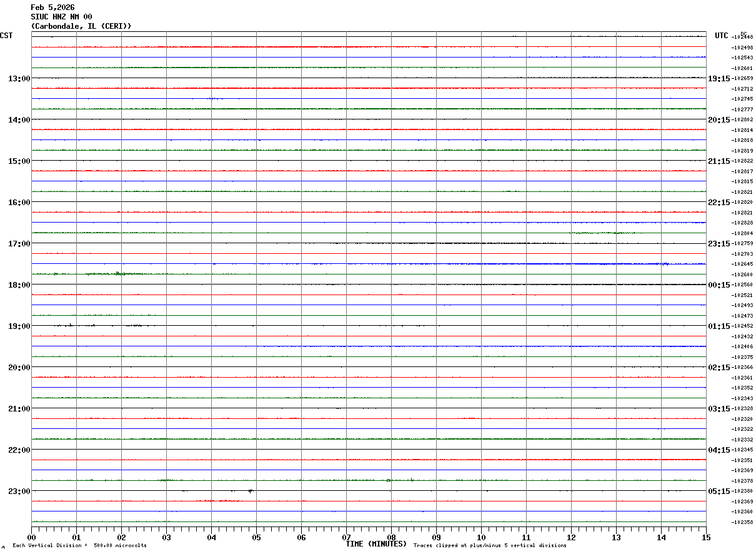Select the "Each Vertical Division = 500.00 microvolts" note

[79, 546]
